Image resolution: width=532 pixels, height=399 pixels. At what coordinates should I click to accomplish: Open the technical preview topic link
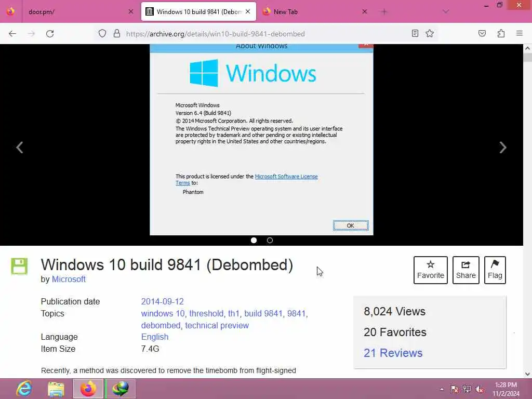click(217, 325)
